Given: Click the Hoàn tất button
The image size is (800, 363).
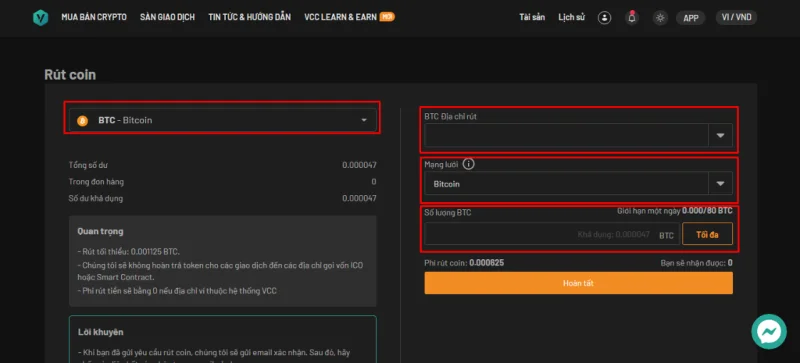Looking at the screenshot, I should (x=579, y=283).
